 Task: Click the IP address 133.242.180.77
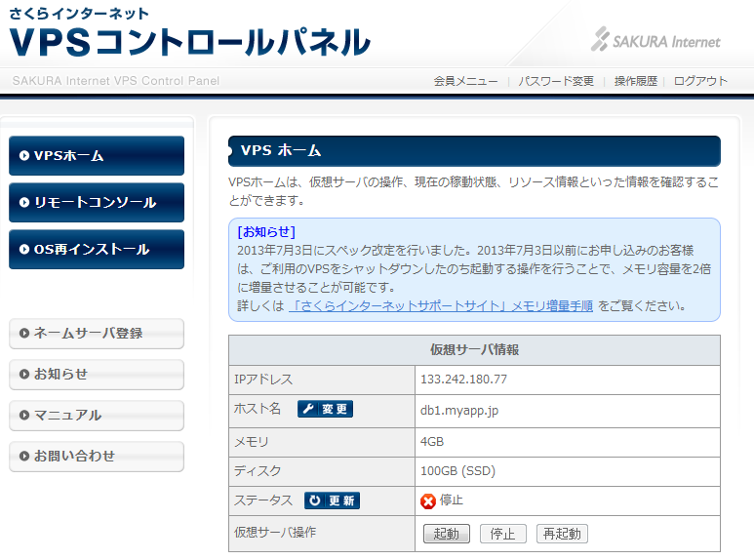463,380
